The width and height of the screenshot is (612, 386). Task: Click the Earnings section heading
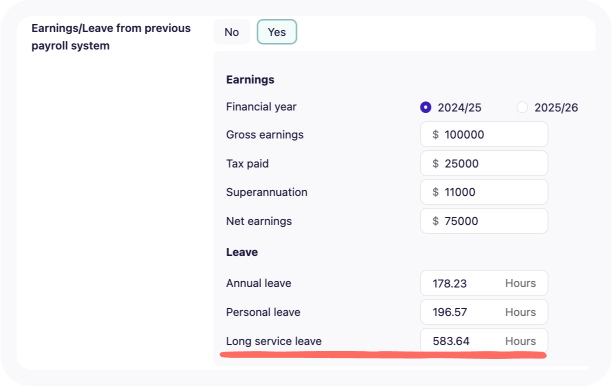coord(250,80)
